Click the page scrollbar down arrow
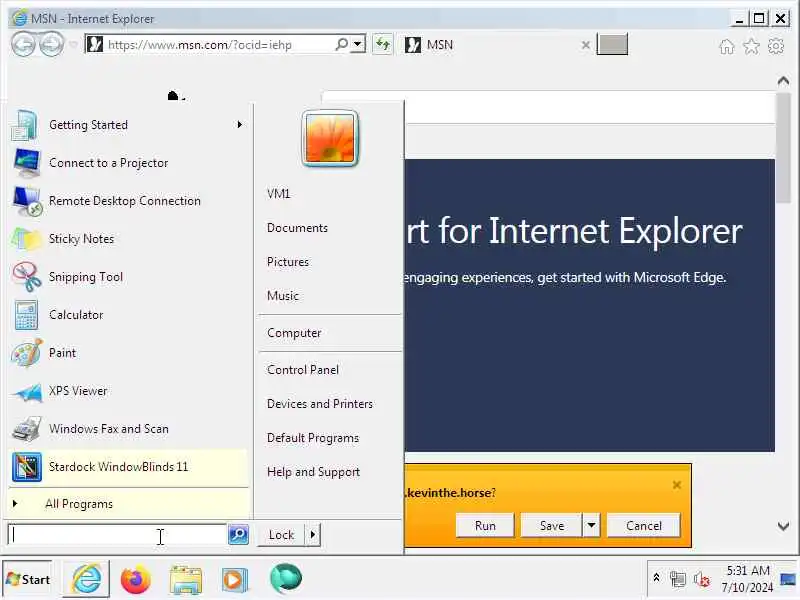This screenshot has width=800, height=600. (784, 526)
